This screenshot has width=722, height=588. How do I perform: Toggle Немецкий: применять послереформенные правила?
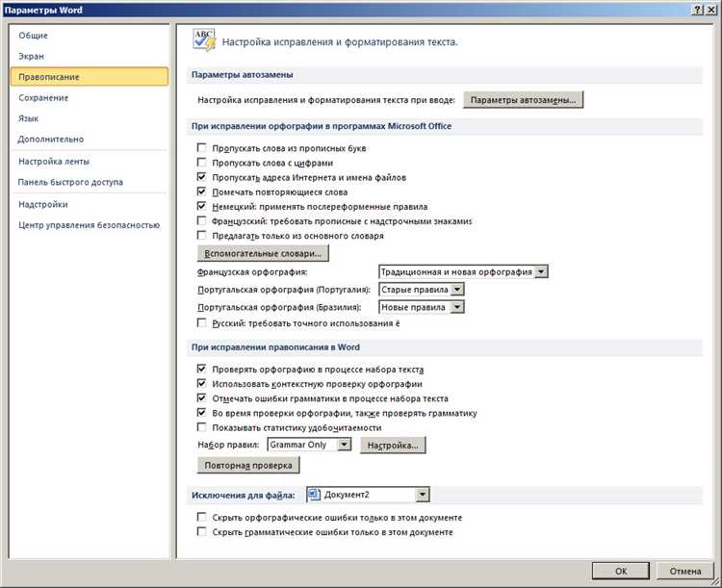click(202, 206)
